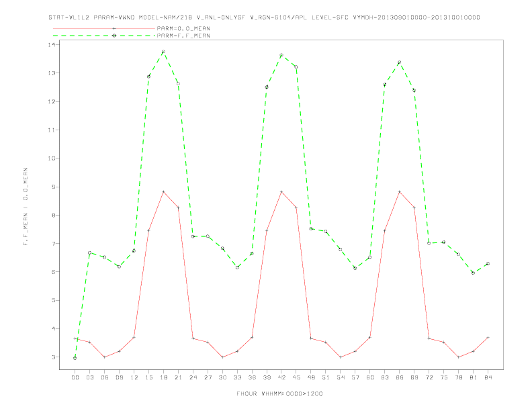Click the x-axis title FHOUR VHHMM:0000>1200
This screenshot has width=532, height=411.
(x=279, y=394)
